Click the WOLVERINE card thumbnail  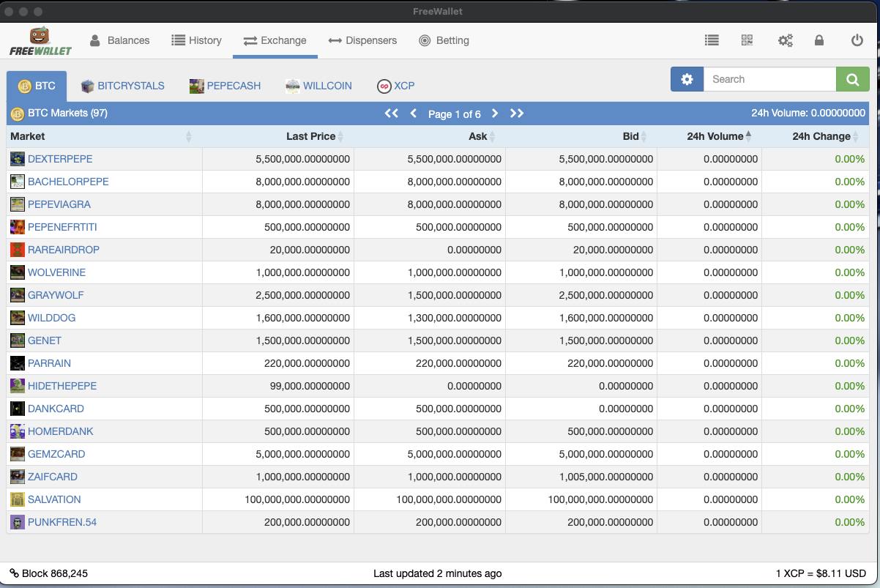coord(18,272)
